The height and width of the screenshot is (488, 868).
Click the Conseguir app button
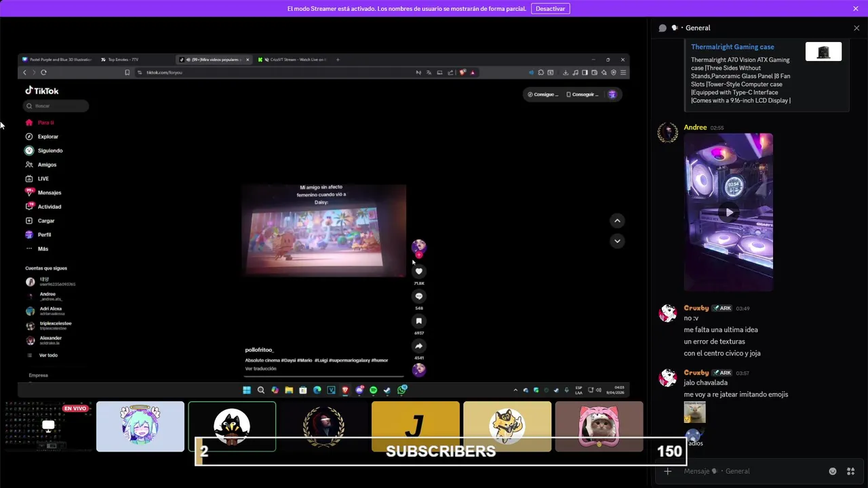tap(583, 95)
